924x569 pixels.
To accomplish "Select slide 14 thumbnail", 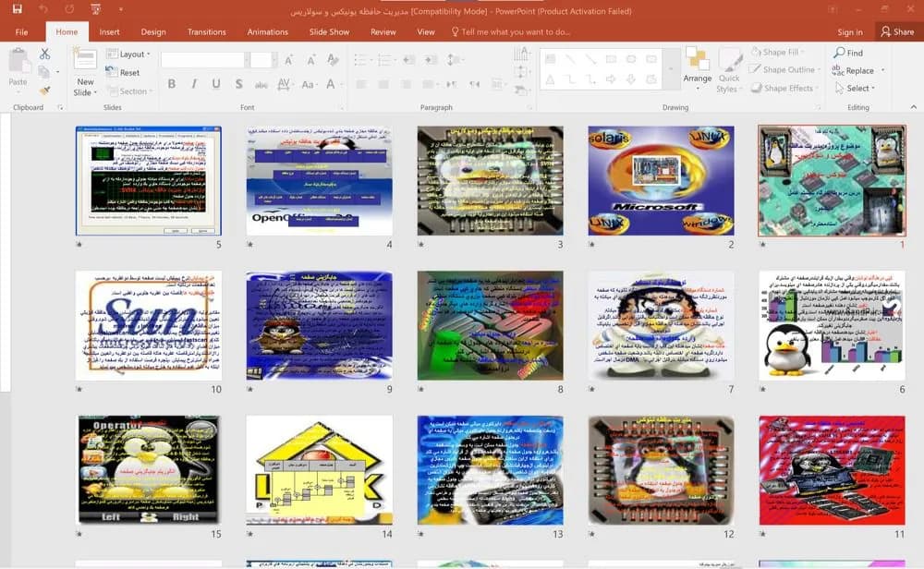I will point(320,470).
